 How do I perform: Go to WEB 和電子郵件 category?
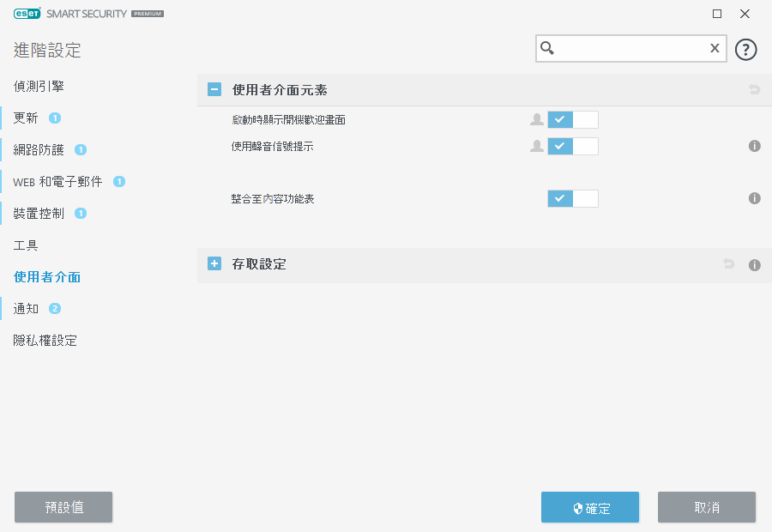pyautogui.click(x=58, y=182)
